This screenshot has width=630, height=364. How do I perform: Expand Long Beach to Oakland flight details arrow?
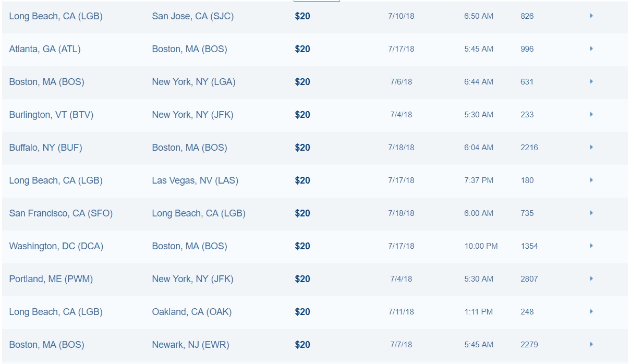pos(591,312)
